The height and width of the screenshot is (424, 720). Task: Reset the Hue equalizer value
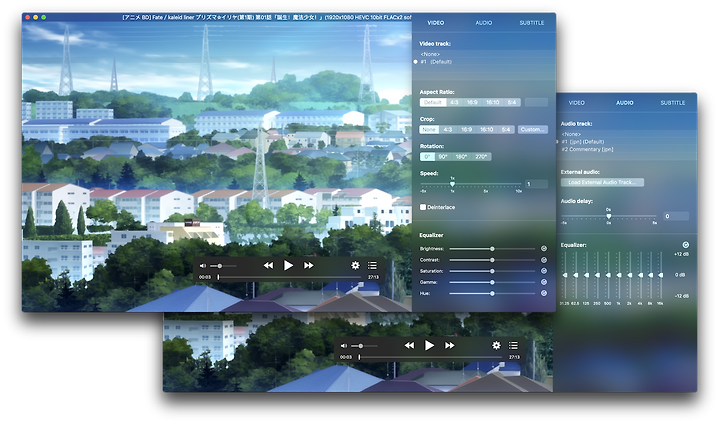click(x=544, y=293)
